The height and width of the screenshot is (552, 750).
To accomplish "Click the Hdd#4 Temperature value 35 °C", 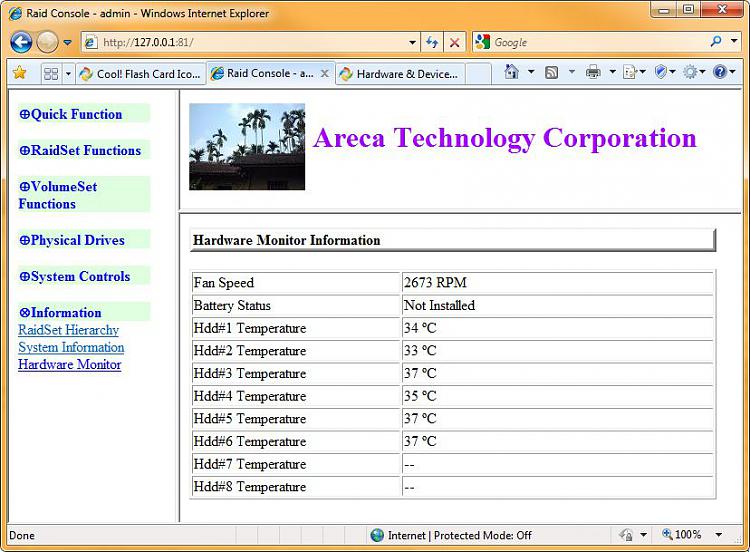I will click(420, 396).
